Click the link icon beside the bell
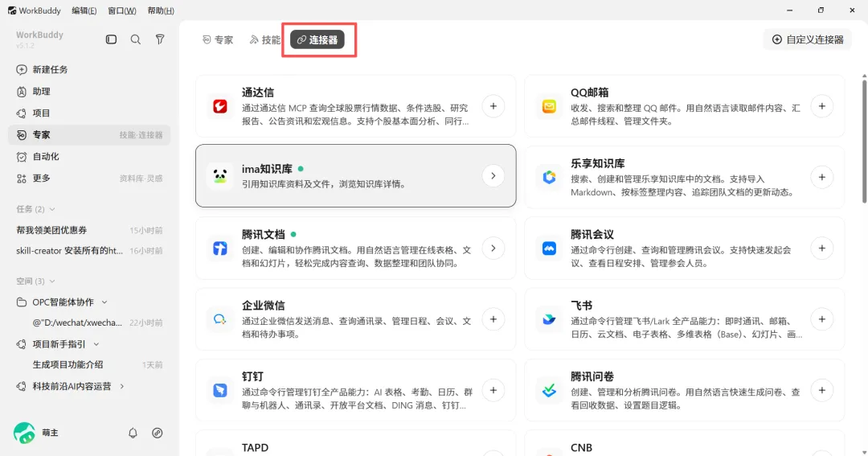The image size is (868, 456). click(158, 433)
